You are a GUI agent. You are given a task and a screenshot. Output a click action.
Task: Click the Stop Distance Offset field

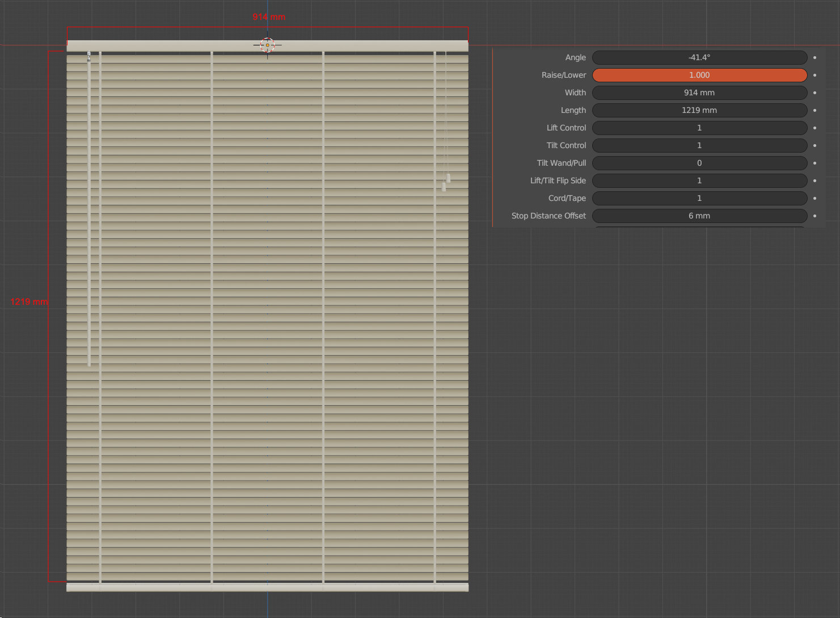699,216
